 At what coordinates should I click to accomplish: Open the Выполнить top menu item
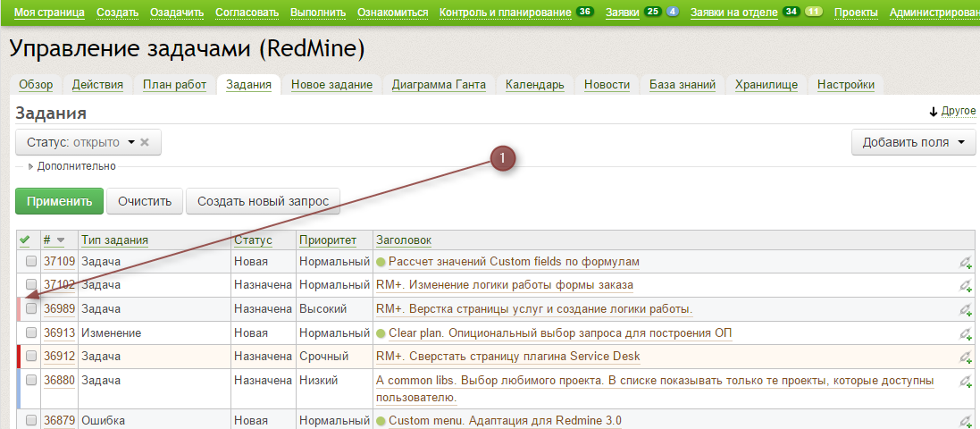coord(318,13)
